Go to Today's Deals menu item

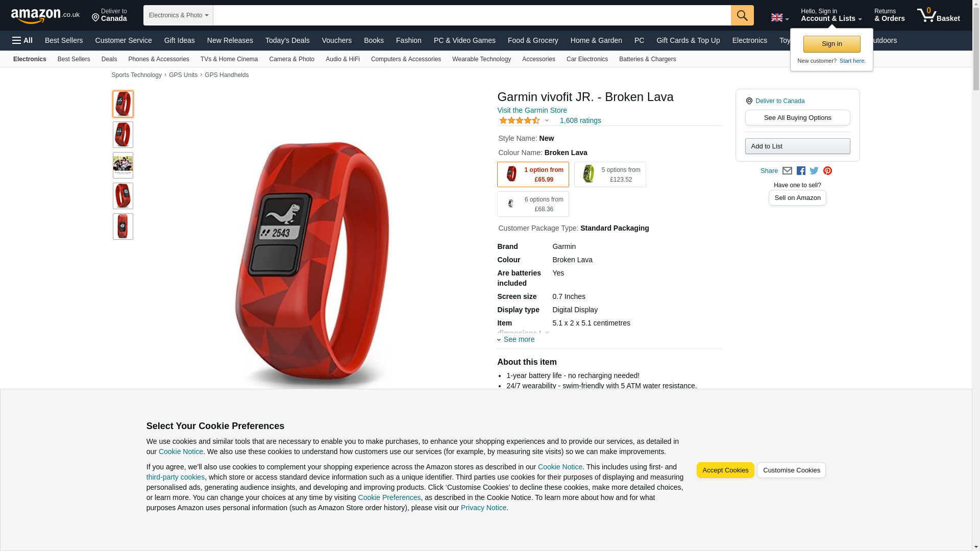[x=287, y=40]
